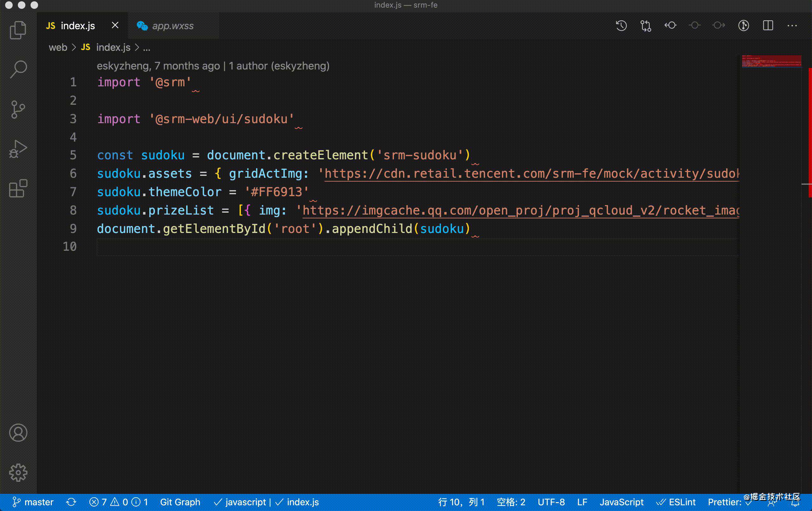Click 'prizeList' on line 8
The width and height of the screenshot is (812, 511).
(181, 210)
